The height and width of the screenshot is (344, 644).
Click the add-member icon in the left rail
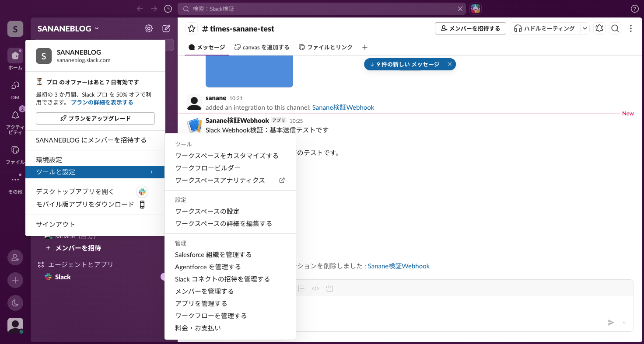15,258
